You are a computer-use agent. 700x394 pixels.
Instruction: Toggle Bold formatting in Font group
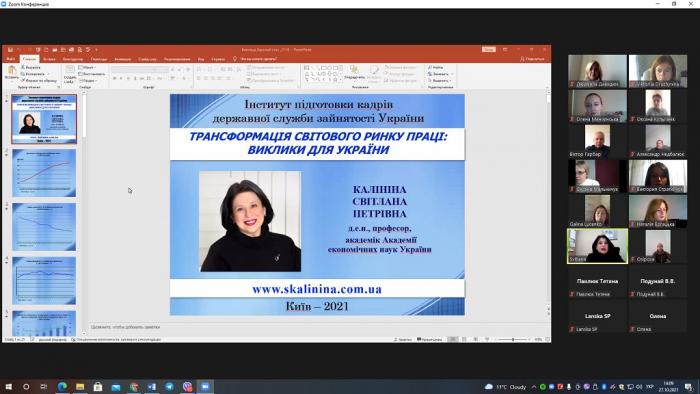114,78
